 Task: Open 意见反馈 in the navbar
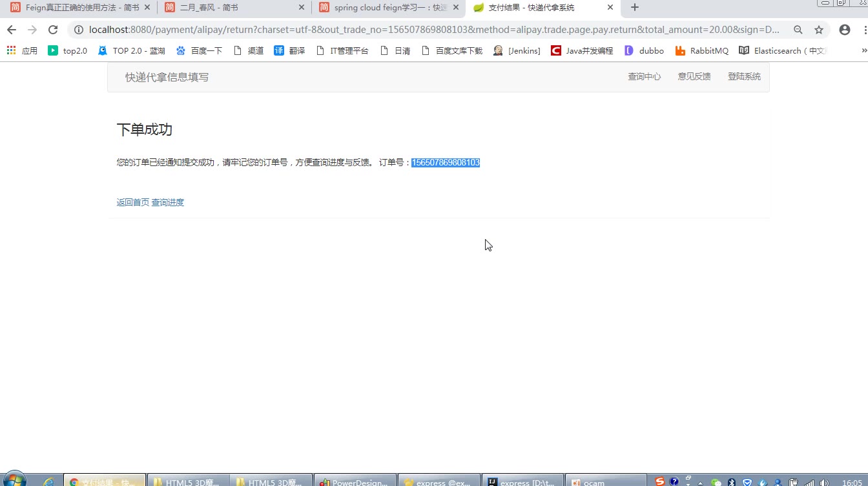pos(694,76)
